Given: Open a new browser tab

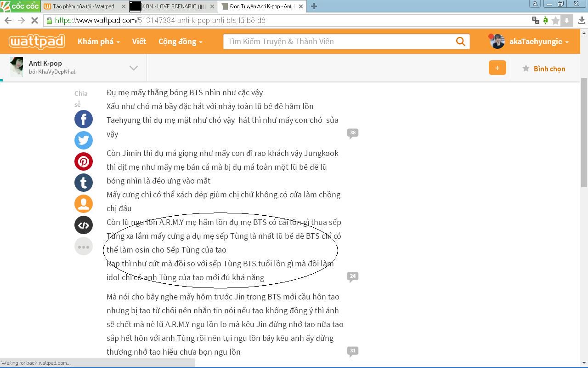Looking at the screenshot, I should point(314,6).
